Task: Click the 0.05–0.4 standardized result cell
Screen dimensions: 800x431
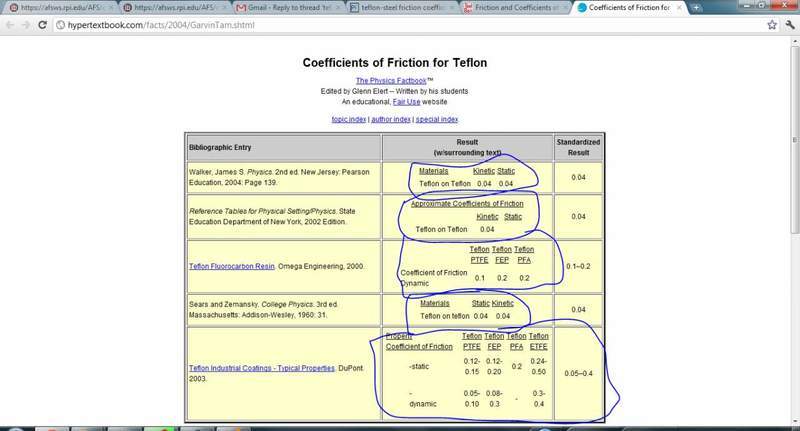Action: pos(579,373)
